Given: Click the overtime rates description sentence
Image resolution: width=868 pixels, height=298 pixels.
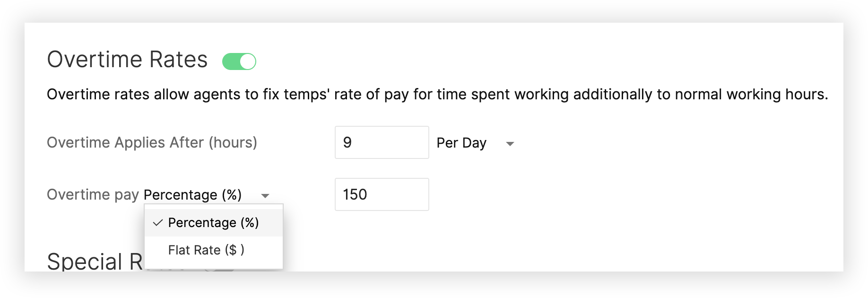Looking at the screenshot, I should click(x=437, y=95).
